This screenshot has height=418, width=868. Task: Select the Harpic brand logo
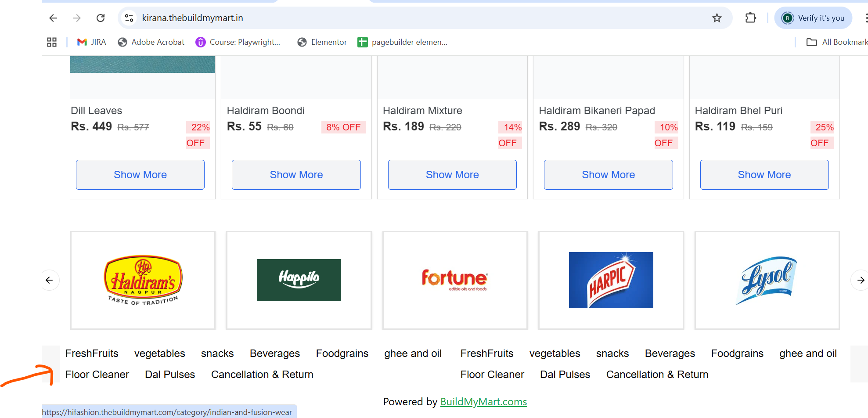(x=611, y=280)
